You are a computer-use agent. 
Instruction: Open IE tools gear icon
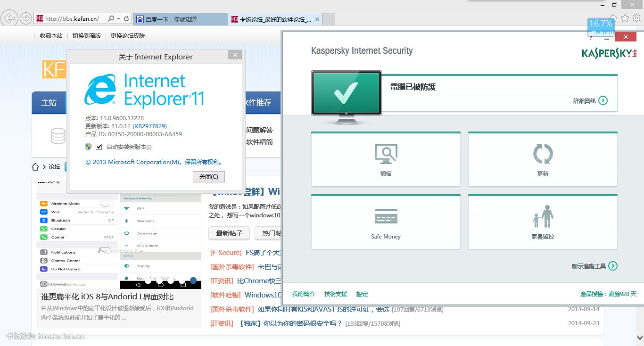(x=636, y=18)
